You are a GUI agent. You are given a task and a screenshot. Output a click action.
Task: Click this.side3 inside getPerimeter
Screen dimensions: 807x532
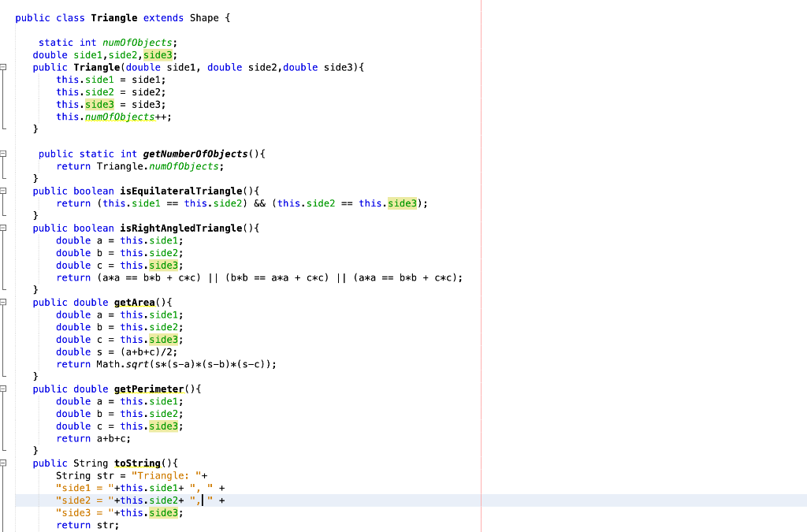(148, 426)
